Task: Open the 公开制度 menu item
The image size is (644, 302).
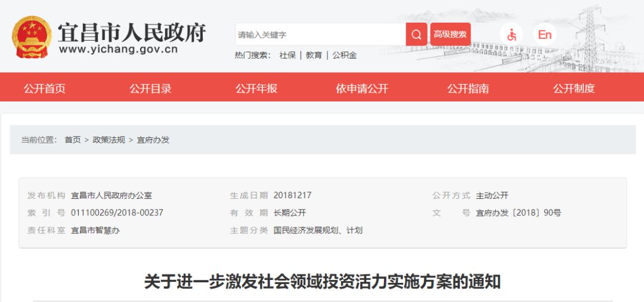Action: pos(574,88)
